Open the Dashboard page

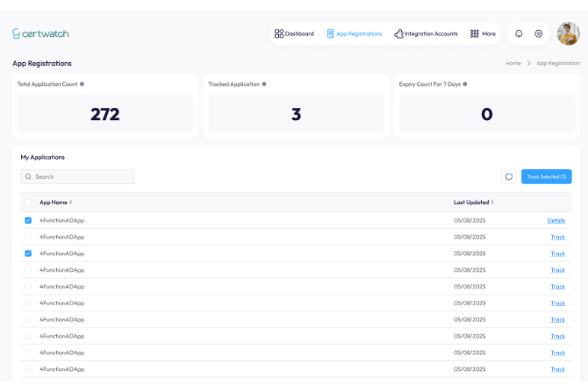[x=294, y=33]
